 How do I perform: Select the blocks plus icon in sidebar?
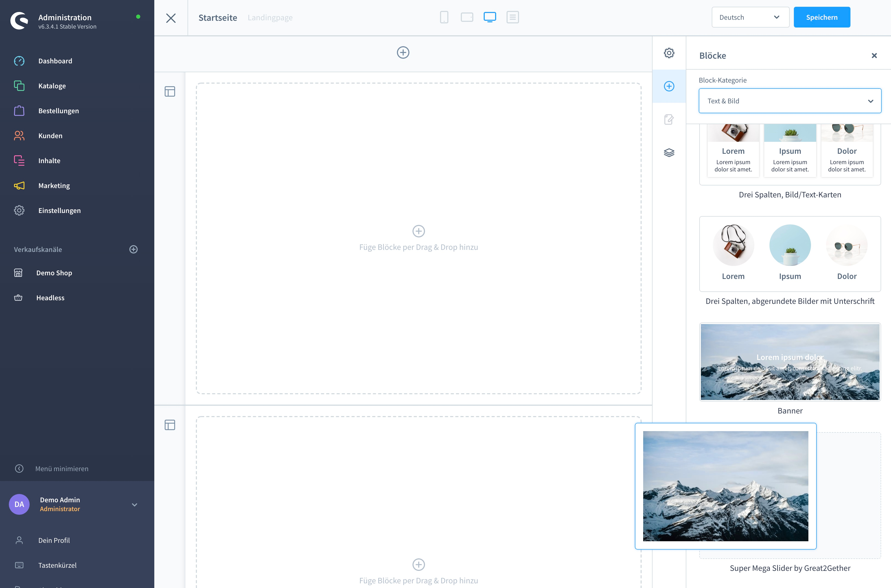point(669,86)
